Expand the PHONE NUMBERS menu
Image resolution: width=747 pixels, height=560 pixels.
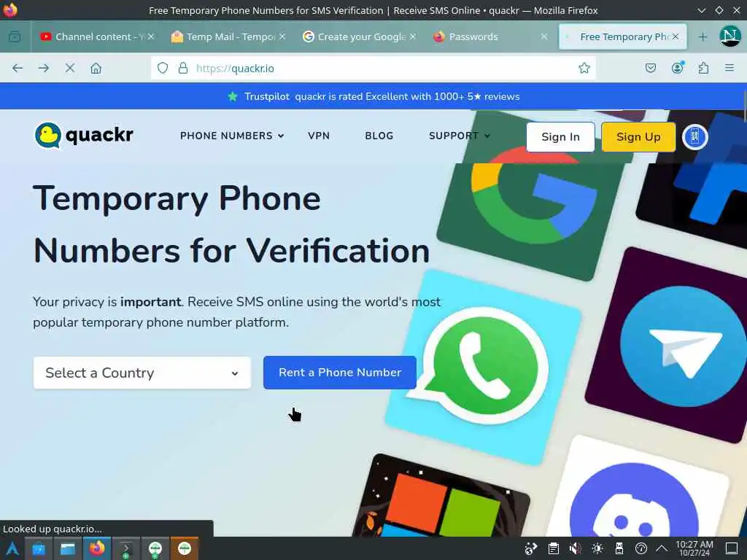pos(232,136)
